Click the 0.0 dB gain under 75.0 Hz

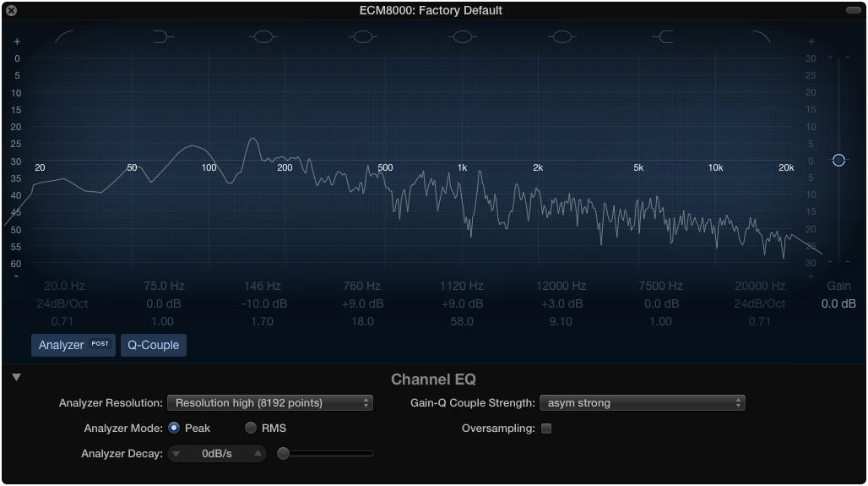pos(163,303)
